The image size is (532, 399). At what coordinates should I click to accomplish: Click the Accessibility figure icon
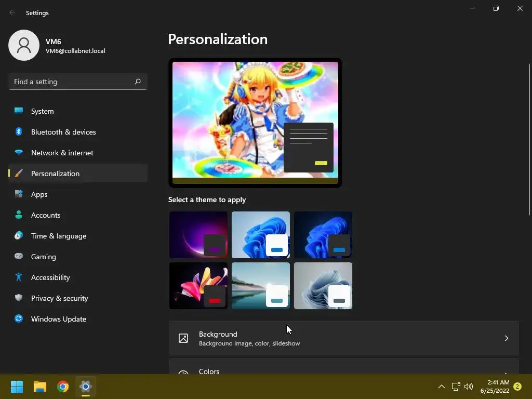(19, 277)
